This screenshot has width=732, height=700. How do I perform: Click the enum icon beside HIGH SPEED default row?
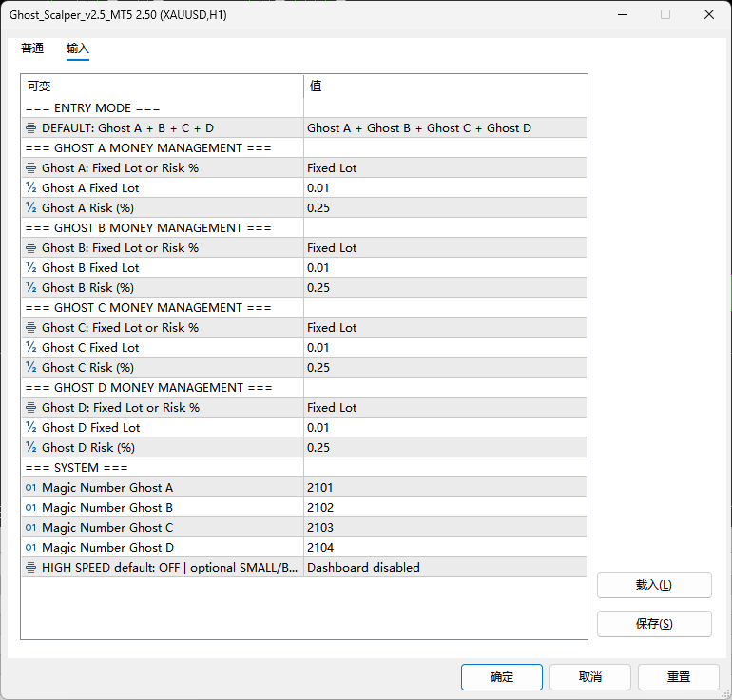[x=30, y=568]
